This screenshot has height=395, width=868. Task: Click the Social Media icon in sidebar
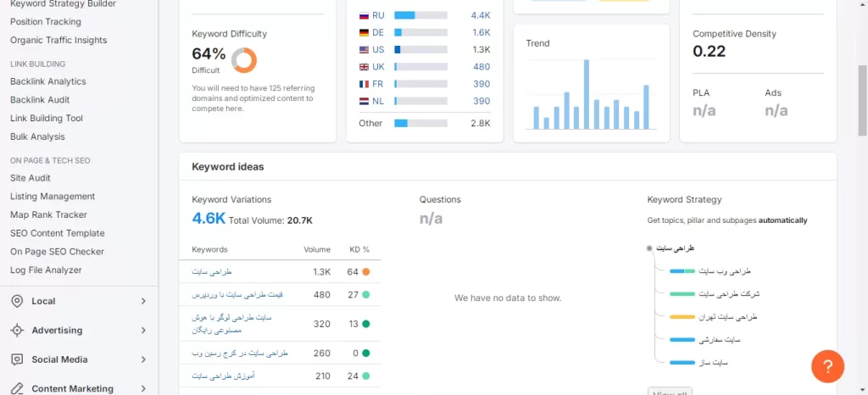17,359
